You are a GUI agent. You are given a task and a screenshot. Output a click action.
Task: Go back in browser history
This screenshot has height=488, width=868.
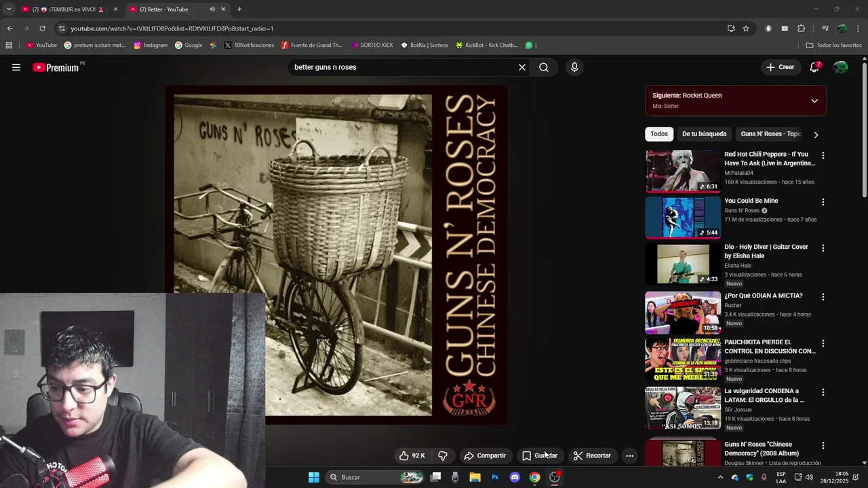(x=9, y=28)
